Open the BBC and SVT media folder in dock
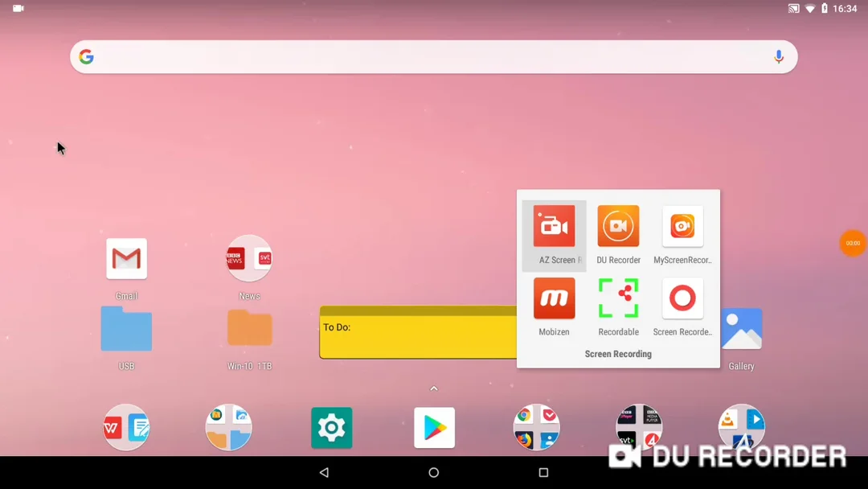This screenshot has height=489, width=868. point(640,427)
